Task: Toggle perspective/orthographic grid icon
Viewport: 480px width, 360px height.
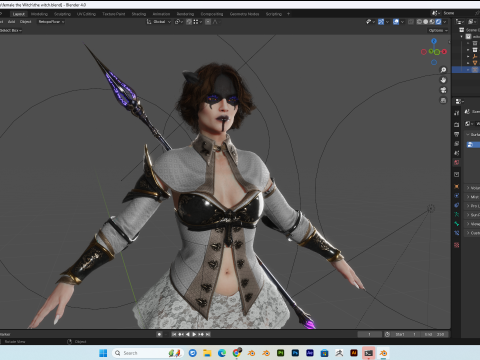Action: coord(443,100)
